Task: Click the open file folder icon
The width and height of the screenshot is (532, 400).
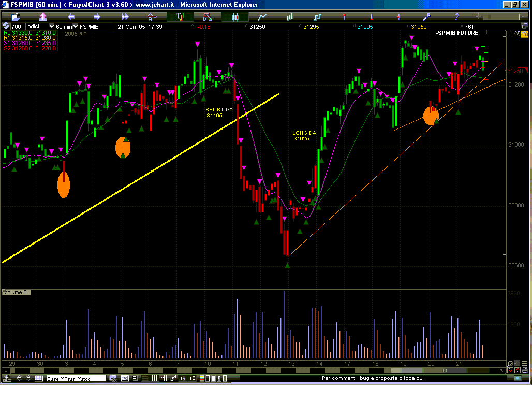Action: click(14, 17)
